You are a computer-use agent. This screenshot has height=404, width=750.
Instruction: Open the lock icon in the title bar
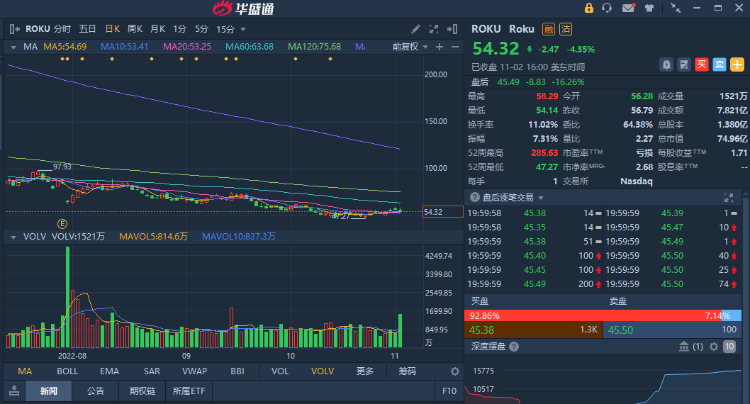tap(589, 8)
